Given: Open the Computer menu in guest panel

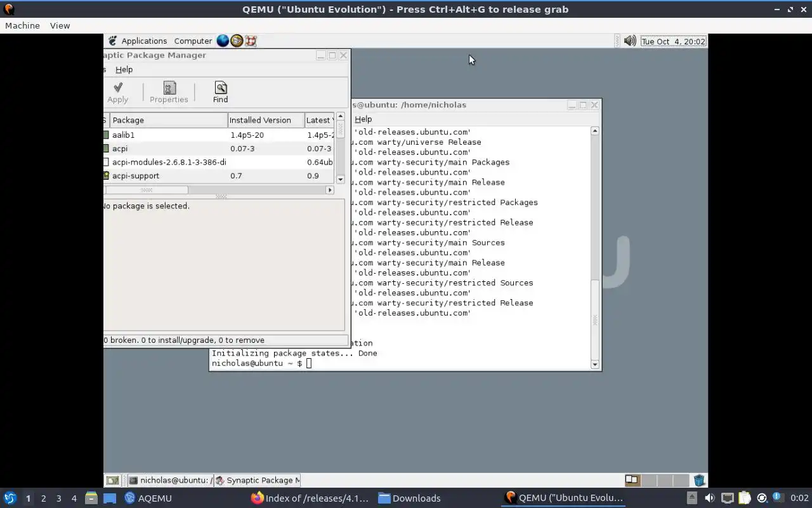Looking at the screenshot, I should point(193,41).
